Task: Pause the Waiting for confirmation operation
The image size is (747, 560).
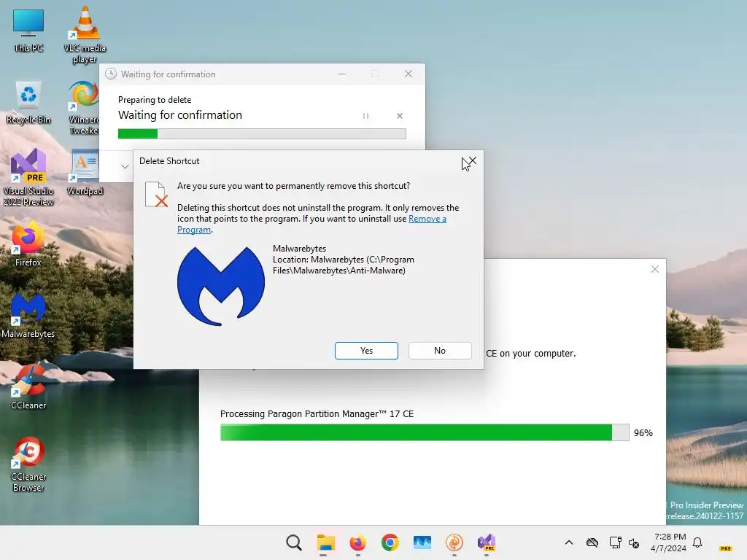Action: 365,116
